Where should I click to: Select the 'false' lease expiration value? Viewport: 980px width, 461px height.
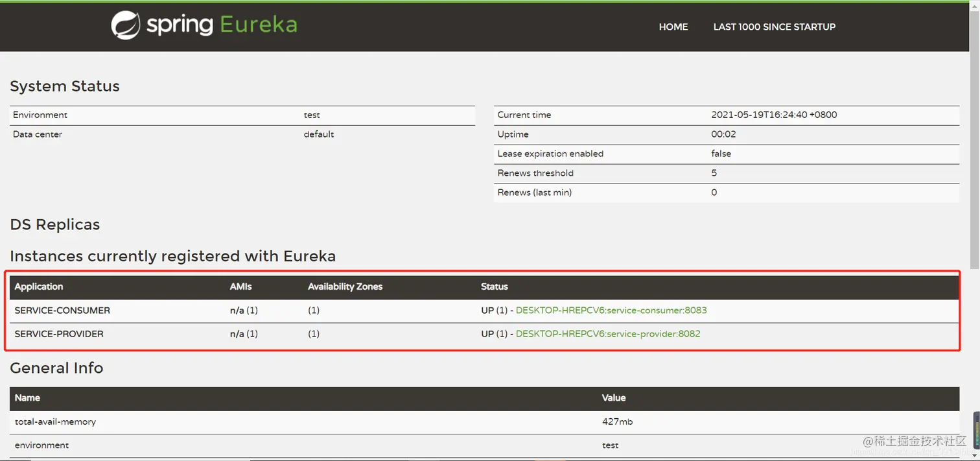721,154
